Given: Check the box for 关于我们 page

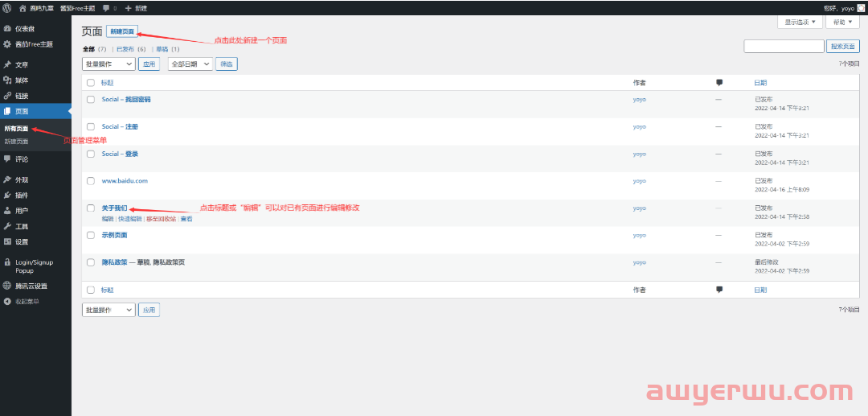Looking at the screenshot, I should 91,208.
